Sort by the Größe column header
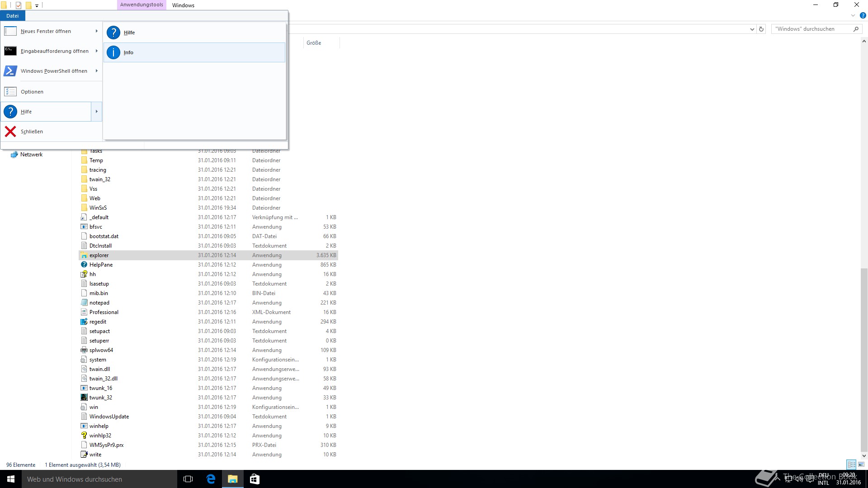 point(321,43)
